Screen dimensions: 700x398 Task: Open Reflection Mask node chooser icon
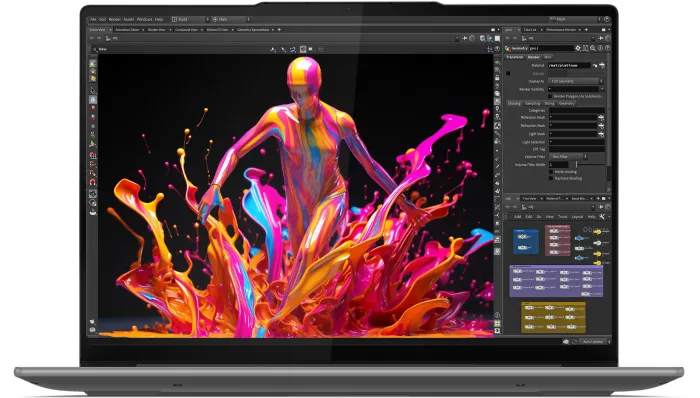tap(601, 118)
